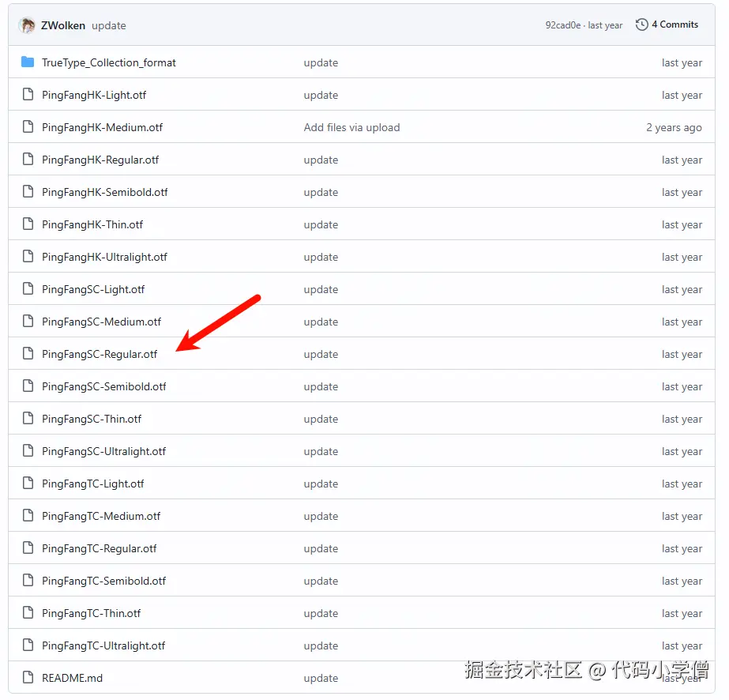Open PingFangHK-Light.otf file

[x=94, y=96]
